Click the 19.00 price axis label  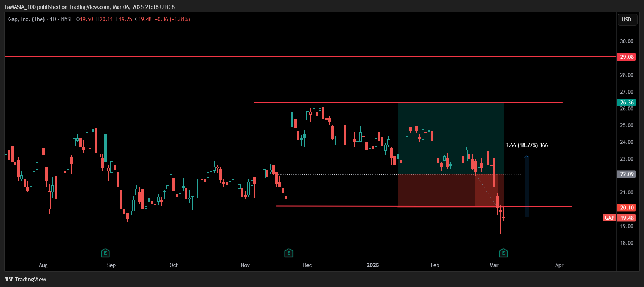(x=627, y=226)
